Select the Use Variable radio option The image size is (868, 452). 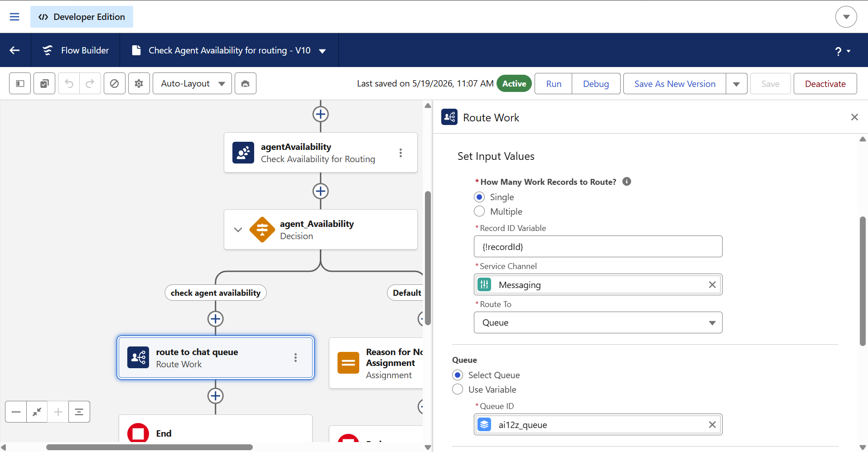(458, 389)
